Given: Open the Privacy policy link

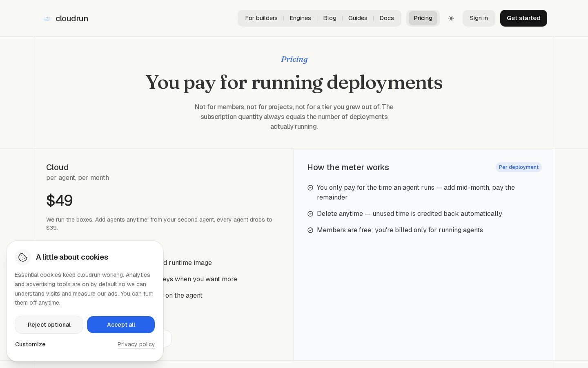Looking at the screenshot, I should tap(136, 344).
